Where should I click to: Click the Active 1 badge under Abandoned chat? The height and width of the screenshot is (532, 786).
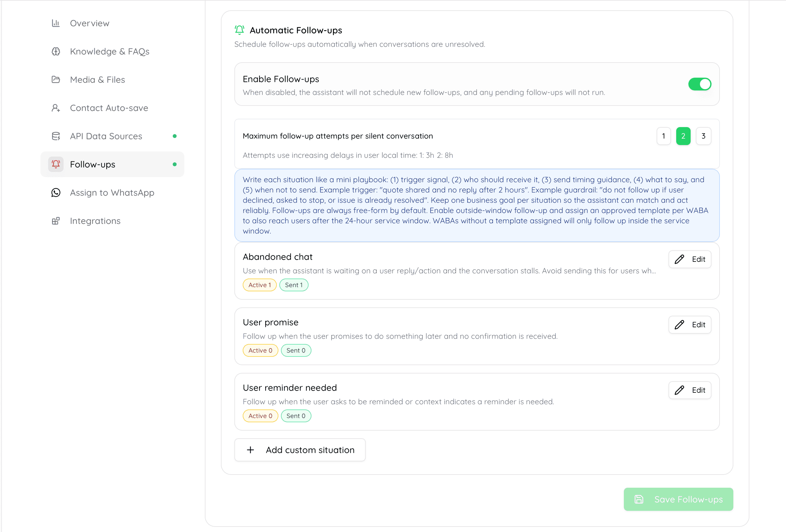[260, 285]
